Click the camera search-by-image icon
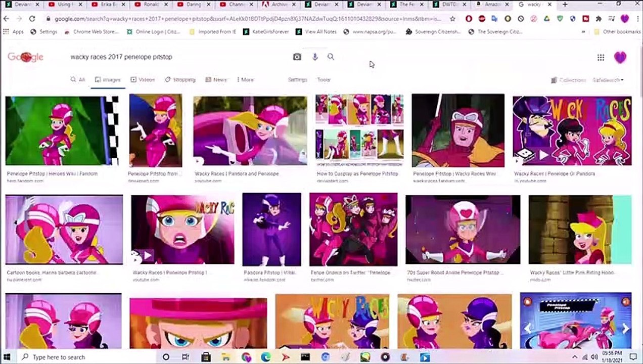 297,57
